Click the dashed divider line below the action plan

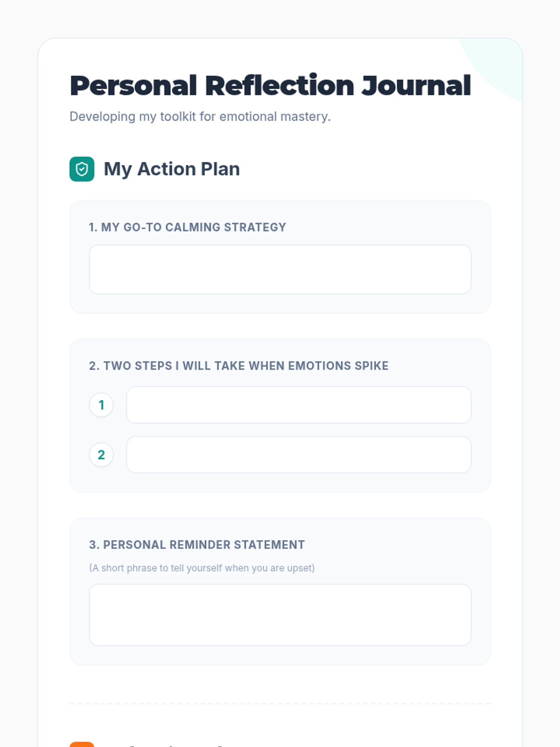click(280, 704)
